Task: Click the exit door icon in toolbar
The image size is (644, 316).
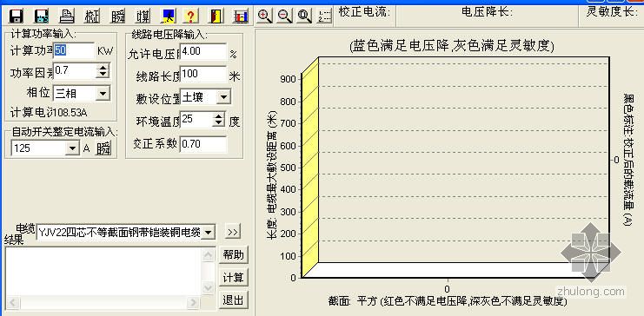Action: (216, 16)
